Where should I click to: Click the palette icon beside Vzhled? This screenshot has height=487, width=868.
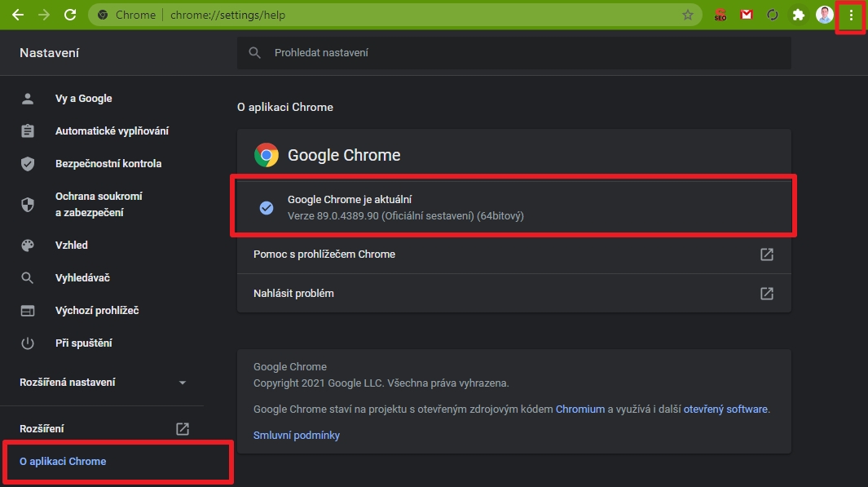[x=27, y=246]
